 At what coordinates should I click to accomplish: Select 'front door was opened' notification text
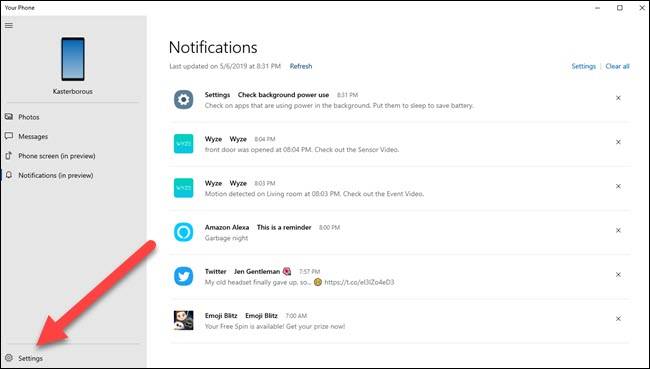(x=302, y=150)
